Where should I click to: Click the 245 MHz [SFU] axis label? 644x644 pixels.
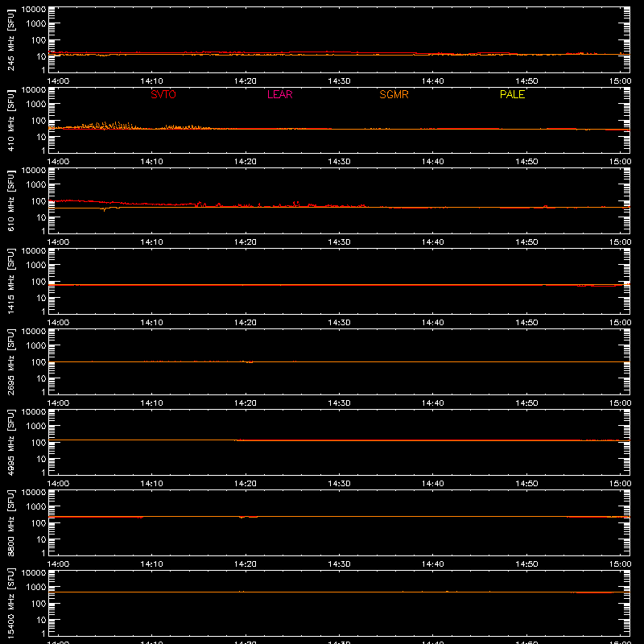point(11,39)
